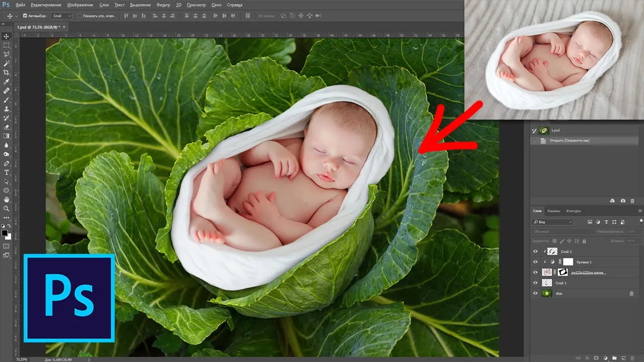Toggle Quick Mask mode icon

pyautogui.click(x=7, y=246)
